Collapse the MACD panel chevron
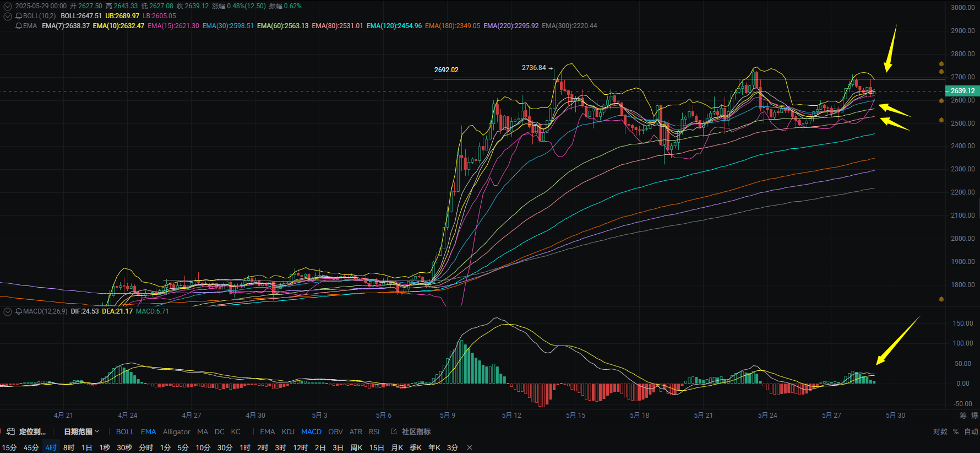 [x=8, y=311]
